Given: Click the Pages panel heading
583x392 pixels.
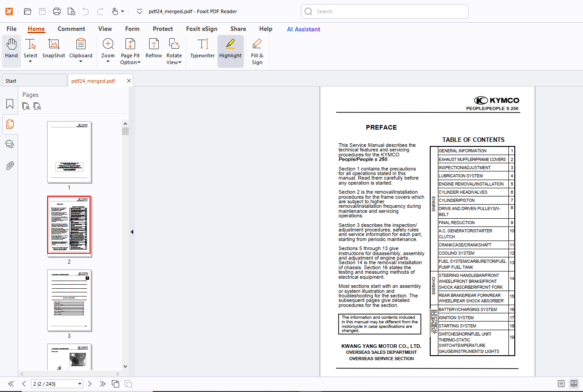Looking at the screenshot, I should point(30,95).
